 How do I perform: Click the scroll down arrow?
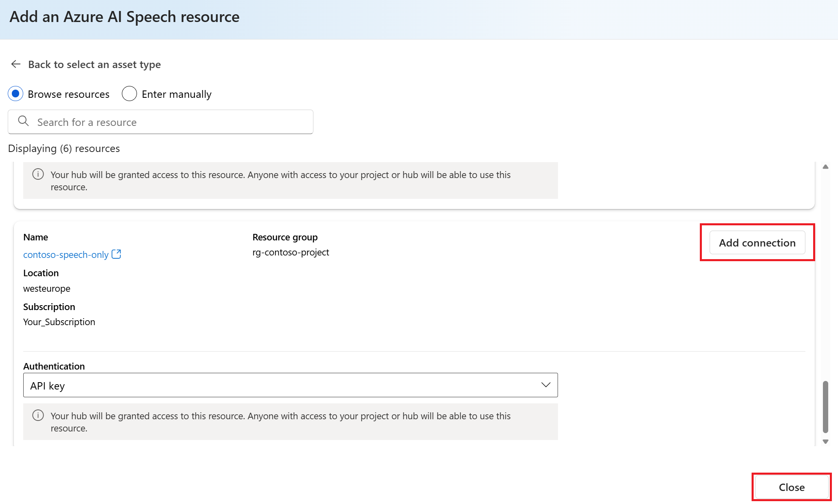click(825, 442)
